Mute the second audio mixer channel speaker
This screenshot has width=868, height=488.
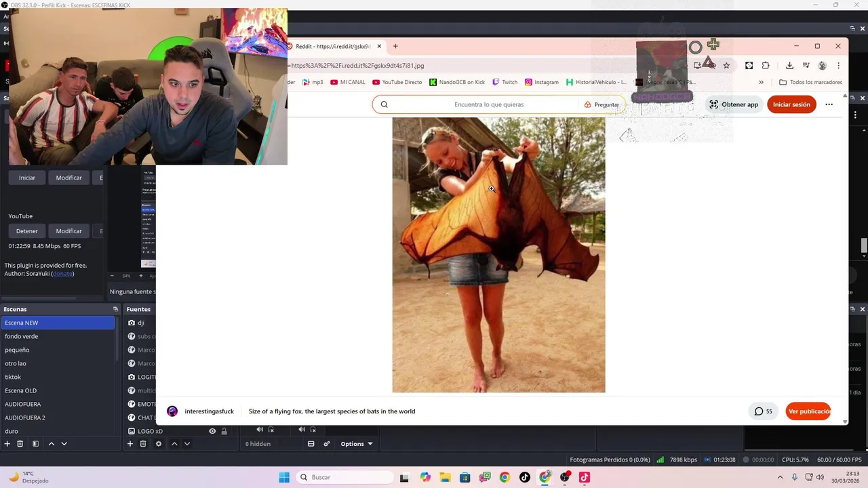point(302,430)
